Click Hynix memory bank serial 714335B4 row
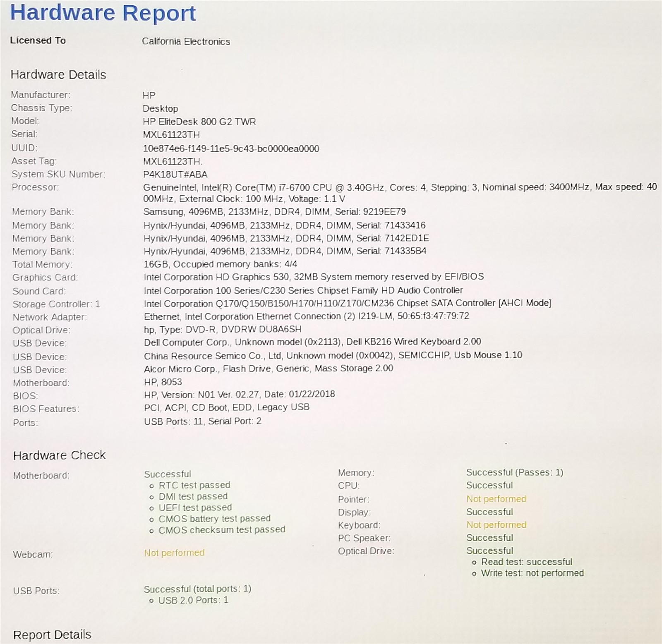The height and width of the screenshot is (644, 662). (285, 251)
